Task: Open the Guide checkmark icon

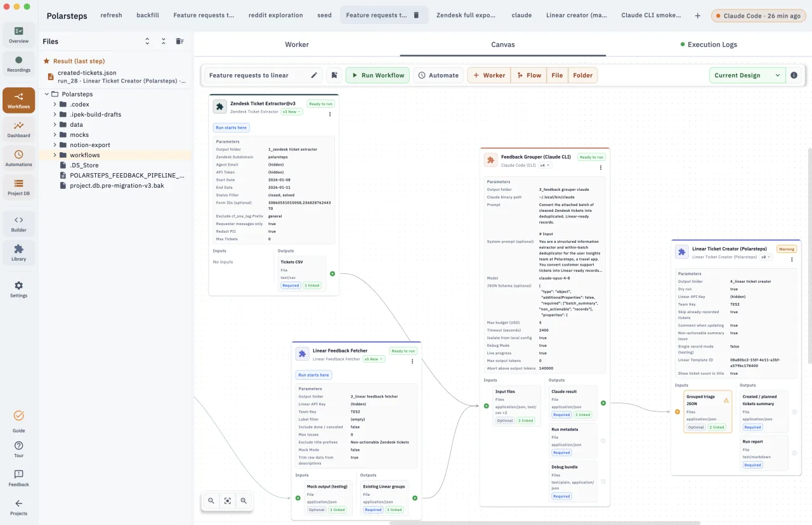Action: [18, 421]
